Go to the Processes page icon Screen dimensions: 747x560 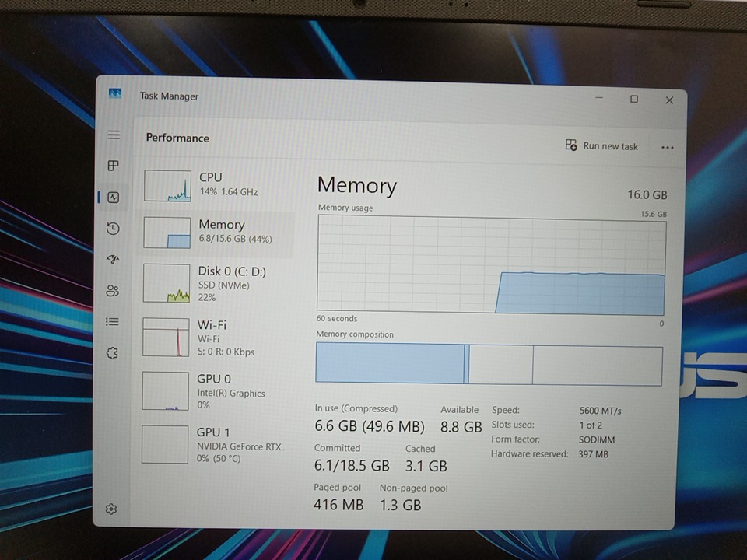tap(114, 166)
